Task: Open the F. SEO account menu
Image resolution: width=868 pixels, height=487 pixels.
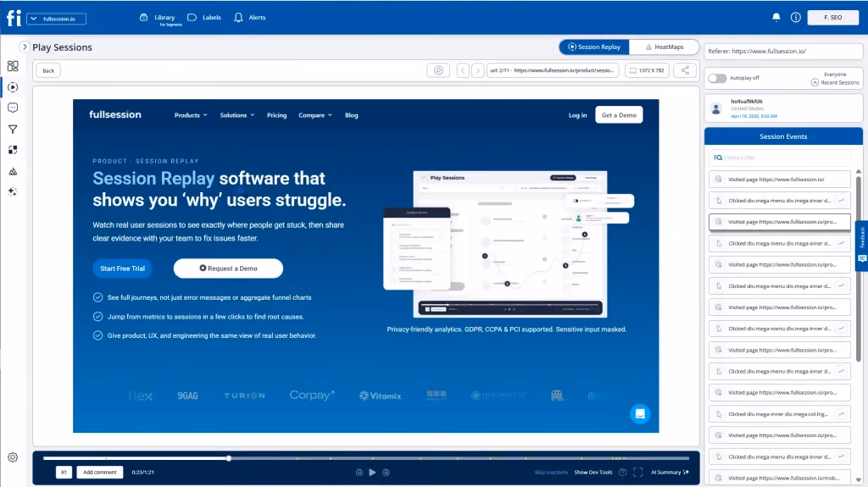Action: [x=833, y=18]
